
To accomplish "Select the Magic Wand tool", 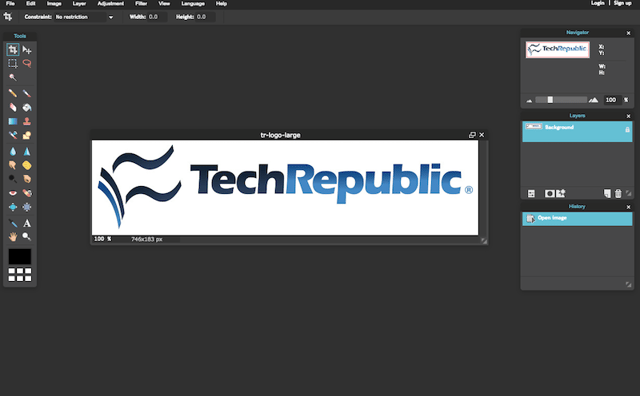I will 13,77.
